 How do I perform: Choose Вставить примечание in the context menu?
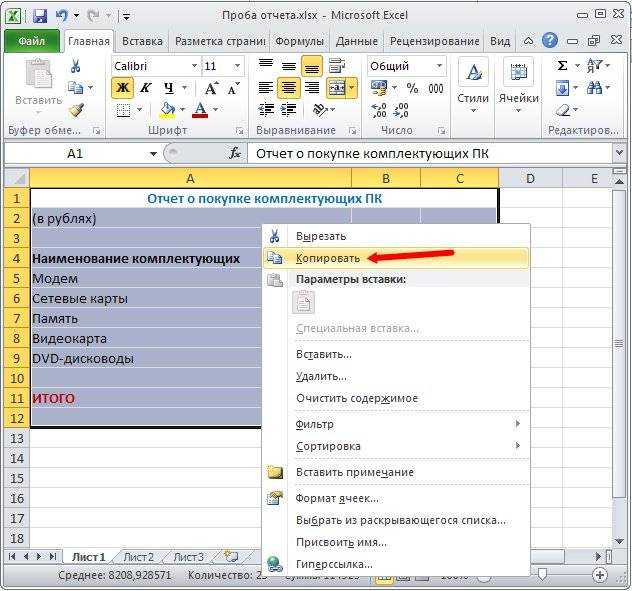[395, 472]
